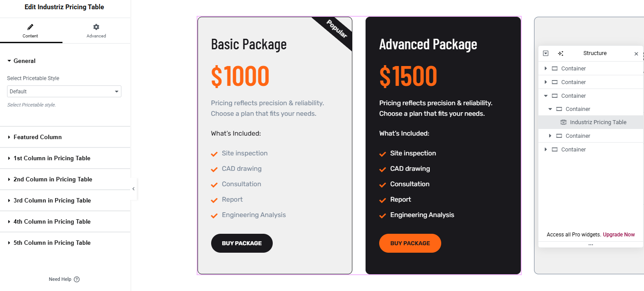Viewport: 644px width, 291px height.
Task: Click the Structure panel collapse-all icon
Action: point(546,53)
